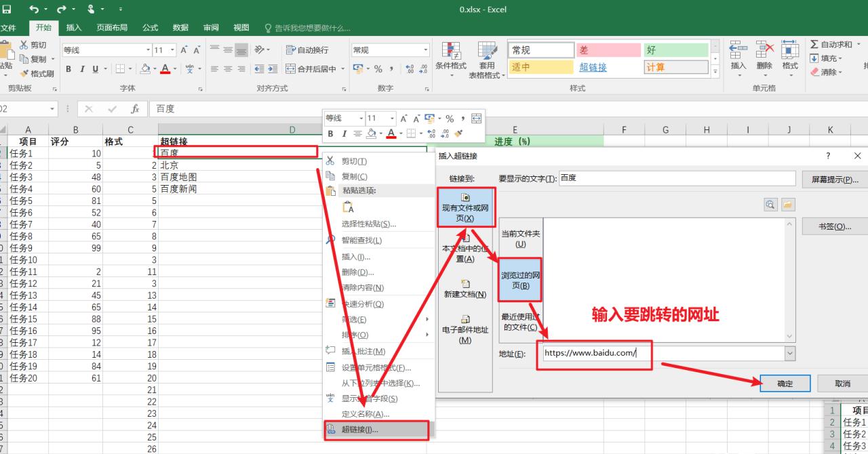Open the number format dropdown 常规
The width and height of the screenshot is (868, 454).
(426, 50)
